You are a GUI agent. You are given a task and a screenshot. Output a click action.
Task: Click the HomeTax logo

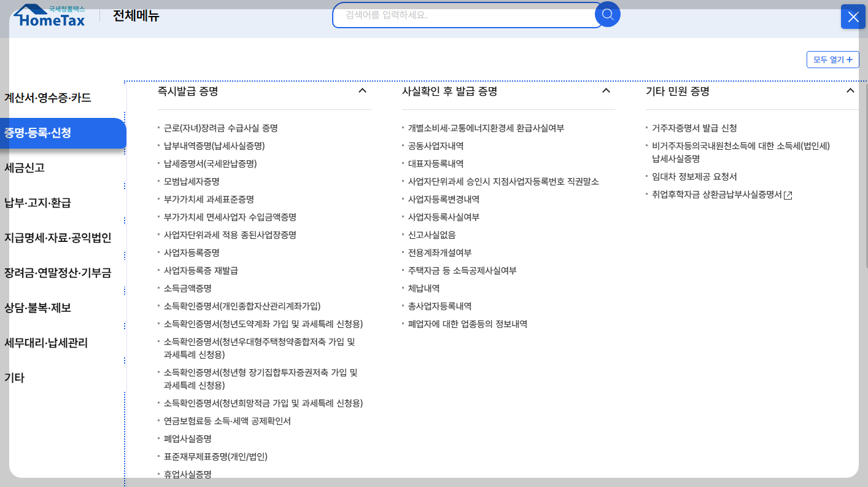(49, 15)
